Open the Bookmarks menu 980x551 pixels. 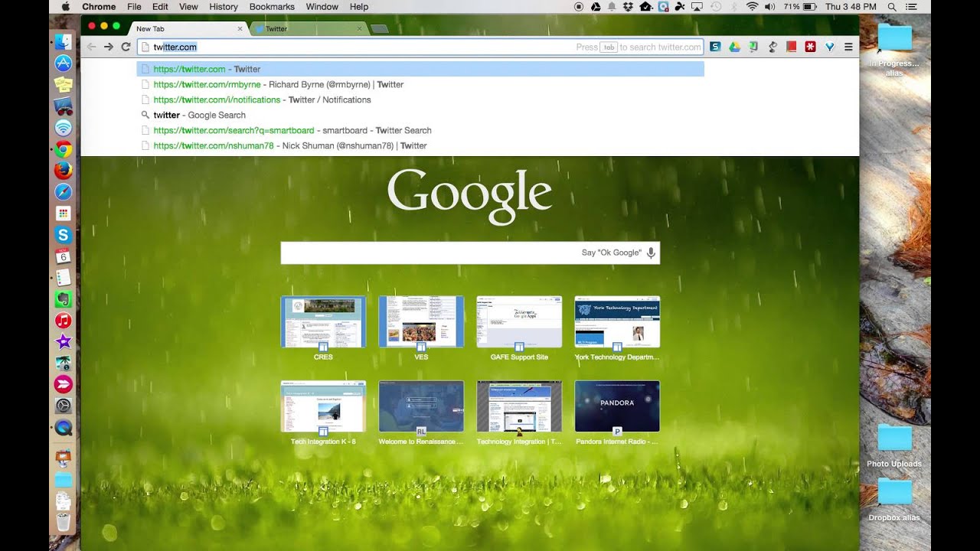coord(272,7)
